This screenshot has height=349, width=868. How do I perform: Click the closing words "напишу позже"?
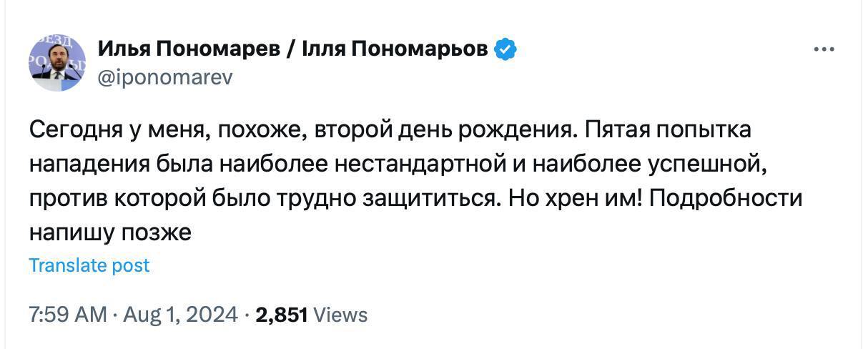(111, 232)
